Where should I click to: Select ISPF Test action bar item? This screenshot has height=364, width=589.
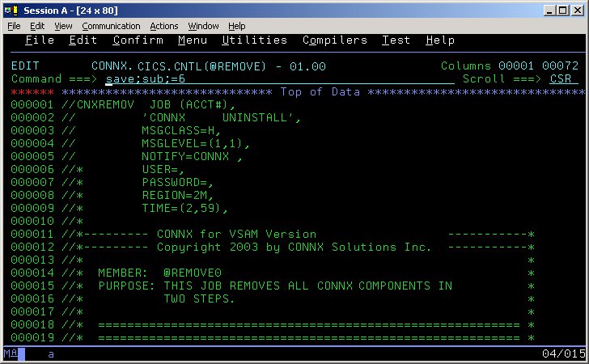[396, 40]
